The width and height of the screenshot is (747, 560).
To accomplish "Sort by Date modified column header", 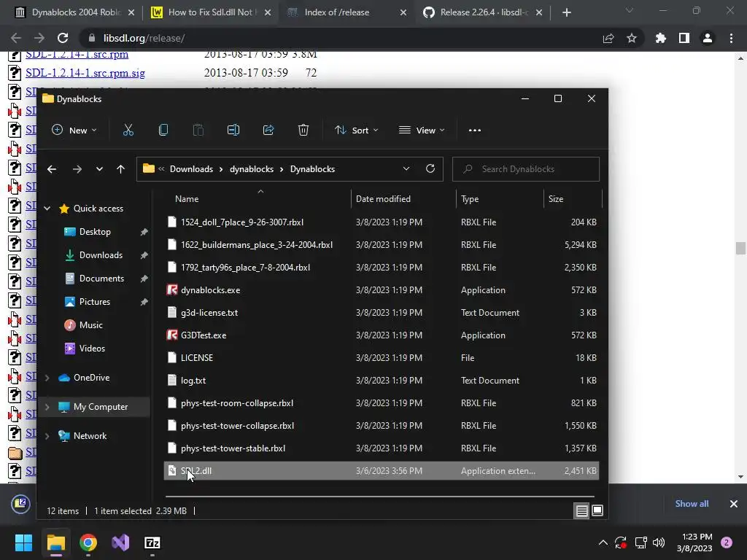I will tap(383, 199).
